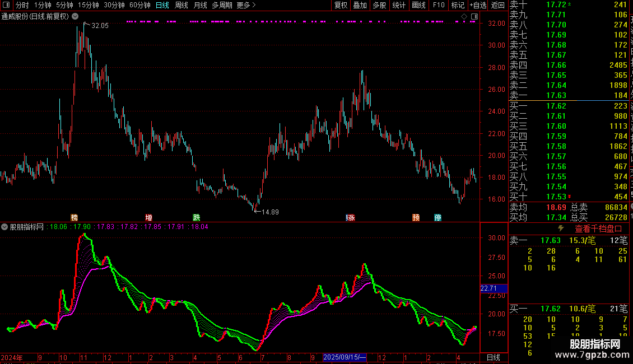Click the diamond marker icon above chart
This screenshot has height=364, width=633.
pos(464,17)
